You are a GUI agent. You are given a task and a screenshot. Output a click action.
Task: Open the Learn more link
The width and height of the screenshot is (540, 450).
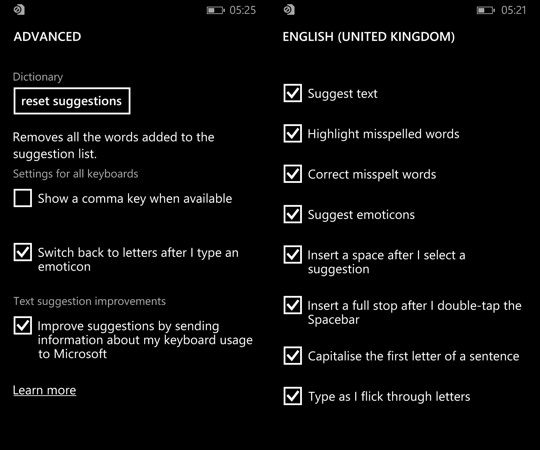(x=44, y=390)
